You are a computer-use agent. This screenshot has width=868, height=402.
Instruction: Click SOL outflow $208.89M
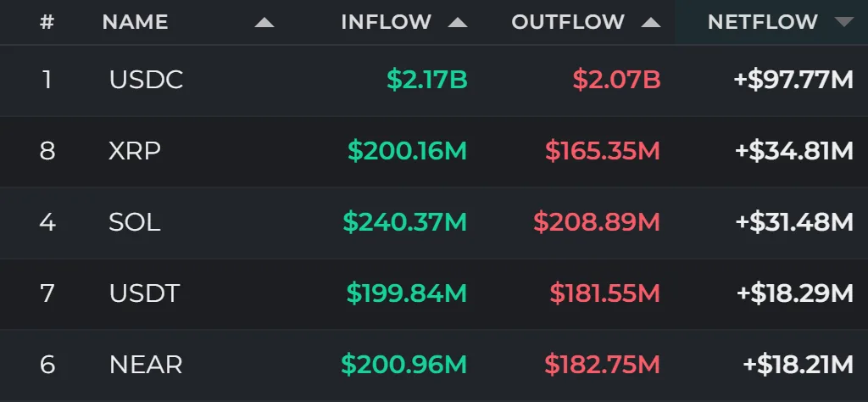click(x=597, y=222)
